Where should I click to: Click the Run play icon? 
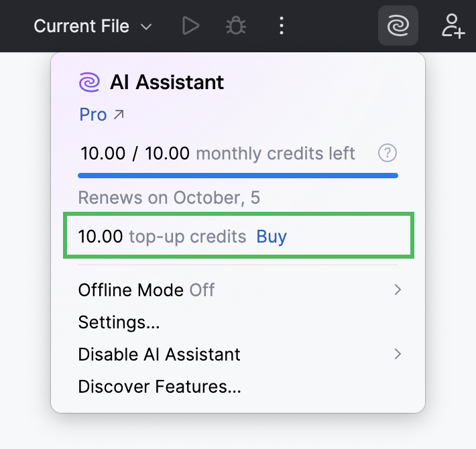click(190, 26)
